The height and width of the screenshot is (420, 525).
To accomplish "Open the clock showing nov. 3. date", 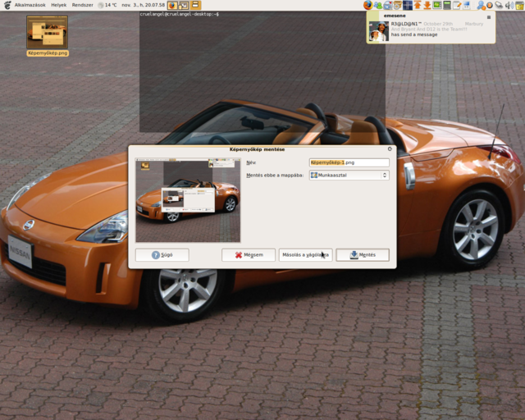I will 143,5.
